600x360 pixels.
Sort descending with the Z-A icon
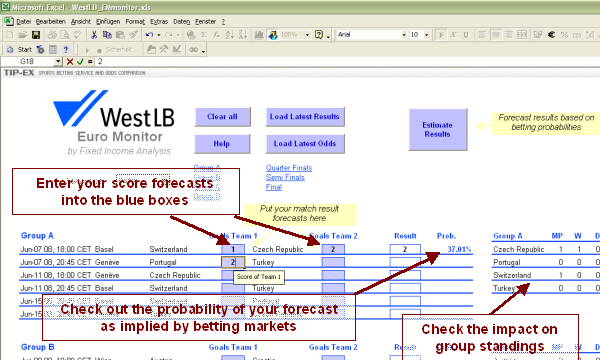(x=243, y=35)
